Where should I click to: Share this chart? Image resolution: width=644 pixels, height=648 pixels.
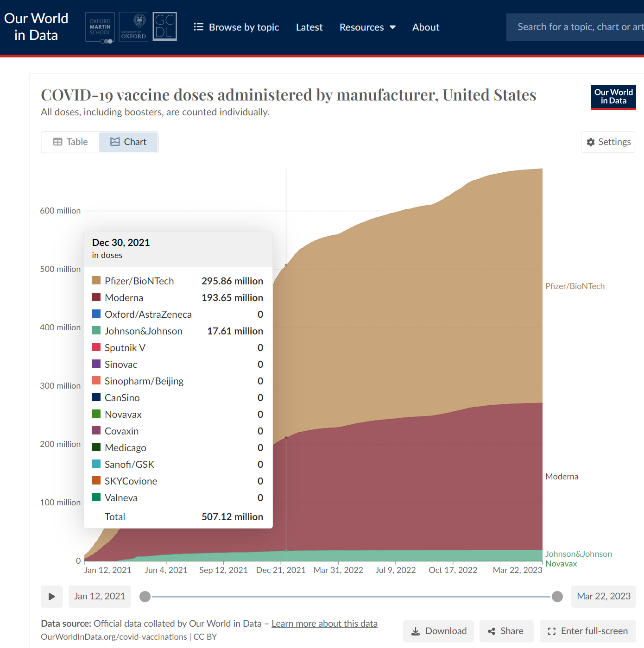pos(506,631)
